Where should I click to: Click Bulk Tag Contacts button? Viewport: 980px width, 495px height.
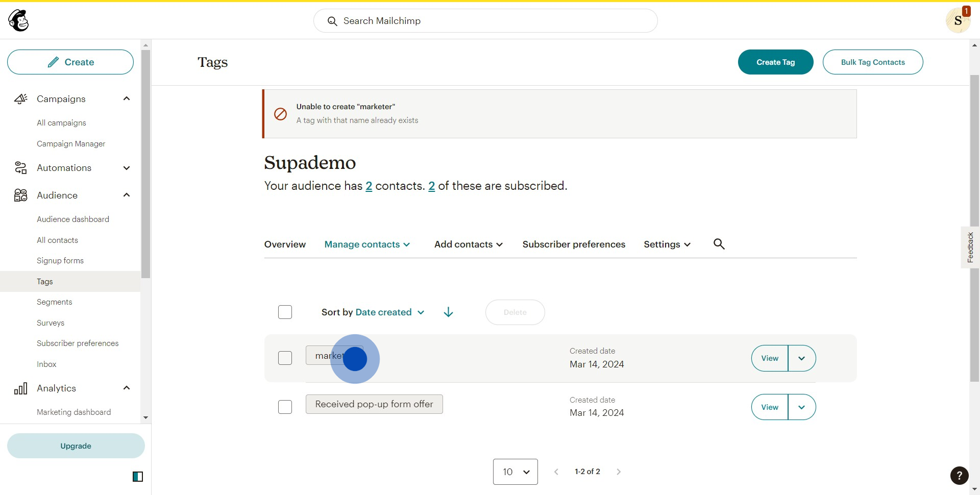tap(873, 62)
